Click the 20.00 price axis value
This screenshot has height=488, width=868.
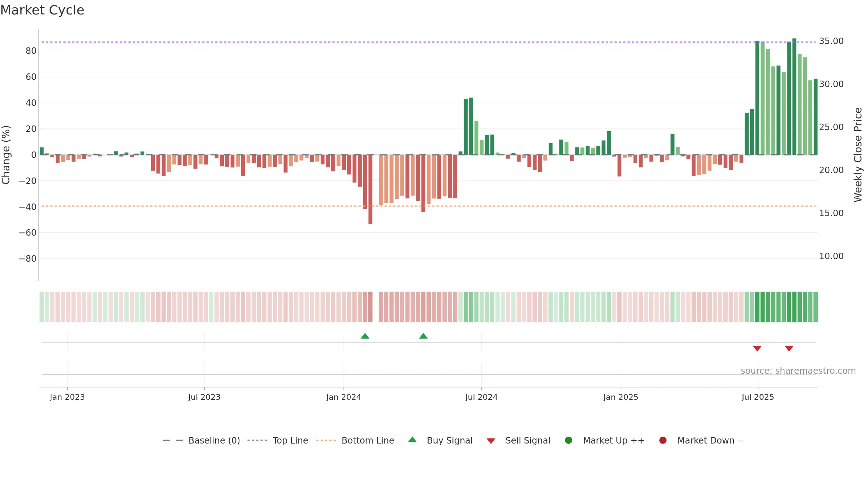click(831, 170)
